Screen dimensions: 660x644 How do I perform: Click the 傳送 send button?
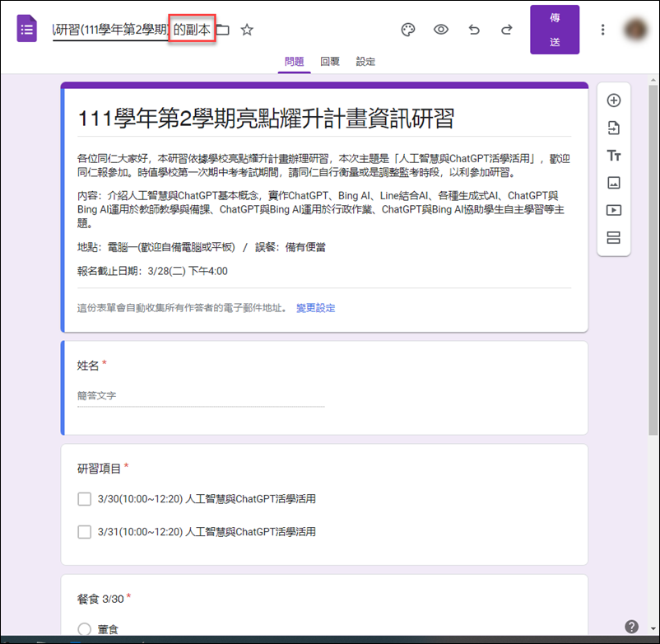(555, 29)
